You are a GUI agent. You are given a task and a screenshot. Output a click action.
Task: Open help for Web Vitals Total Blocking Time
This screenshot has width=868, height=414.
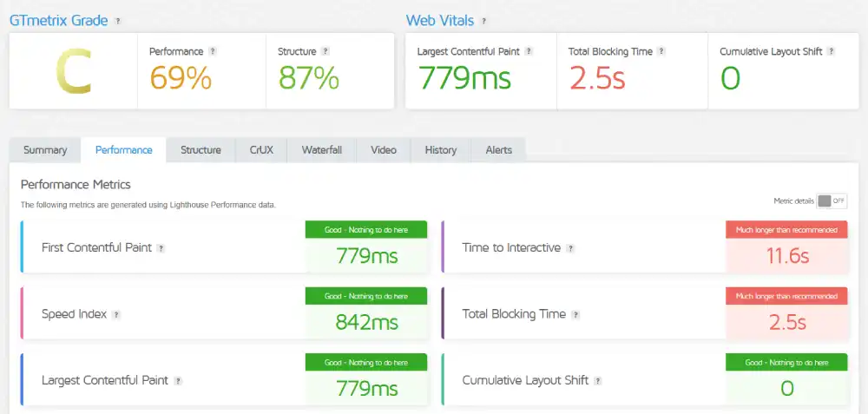[x=661, y=51]
